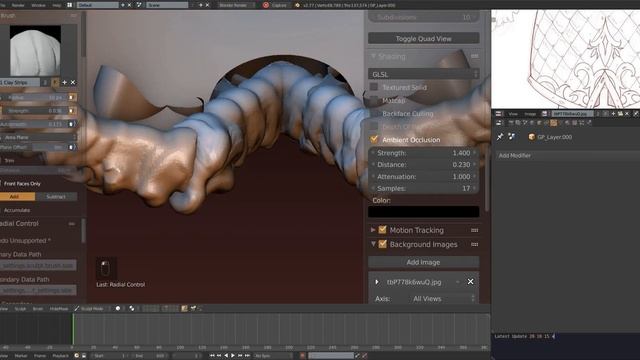The width and height of the screenshot is (640, 360).
Task: Enable Backface Culling checkbox
Action: pos(374,113)
